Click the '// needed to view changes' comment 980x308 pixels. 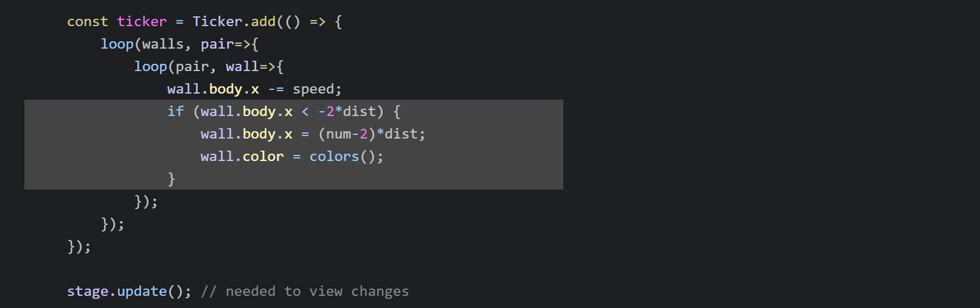tap(305, 292)
